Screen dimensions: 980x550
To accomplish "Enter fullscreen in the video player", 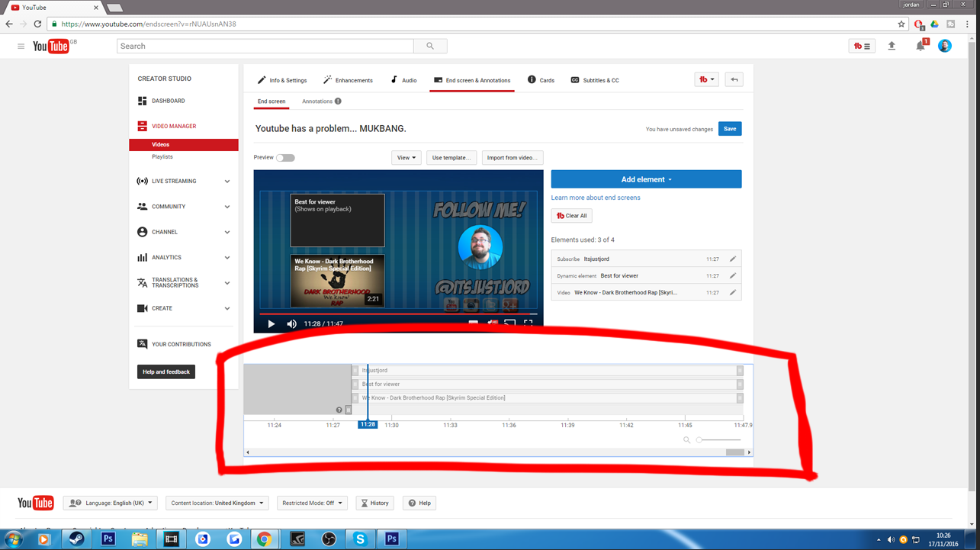I will point(528,324).
